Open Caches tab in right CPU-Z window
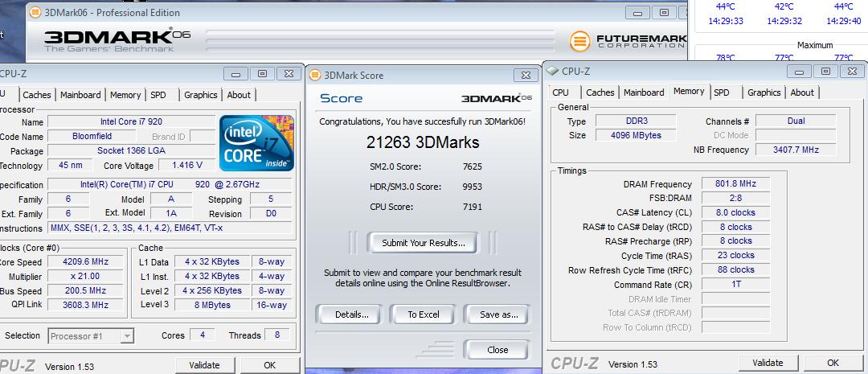The image size is (868, 374). (600, 92)
